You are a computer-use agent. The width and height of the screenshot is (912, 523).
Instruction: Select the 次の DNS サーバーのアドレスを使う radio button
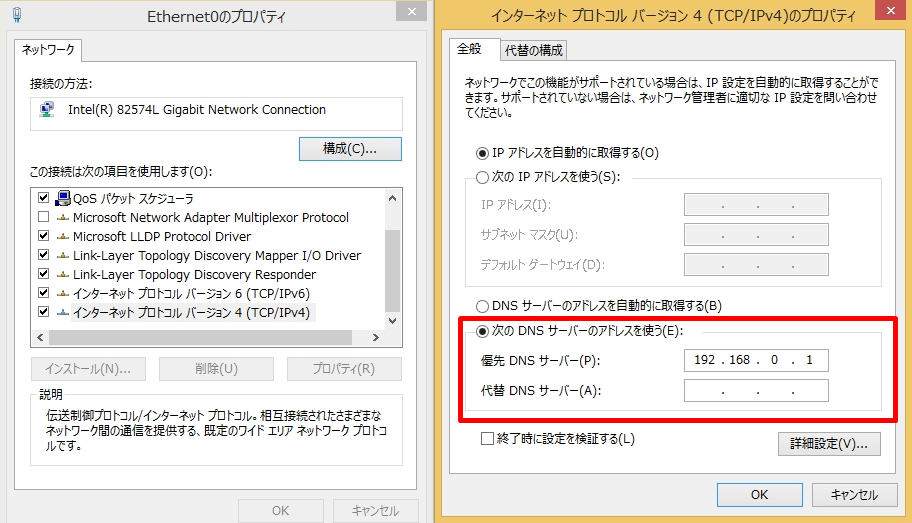[x=482, y=332]
